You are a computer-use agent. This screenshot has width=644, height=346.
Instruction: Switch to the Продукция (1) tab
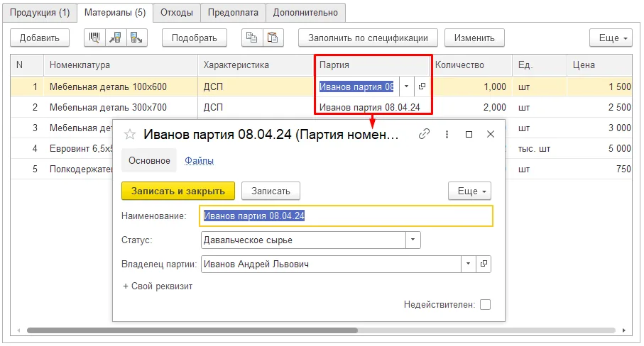pos(40,13)
